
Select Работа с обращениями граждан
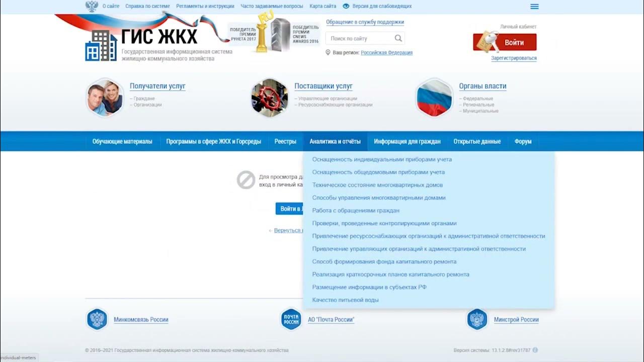pyautogui.click(x=356, y=211)
